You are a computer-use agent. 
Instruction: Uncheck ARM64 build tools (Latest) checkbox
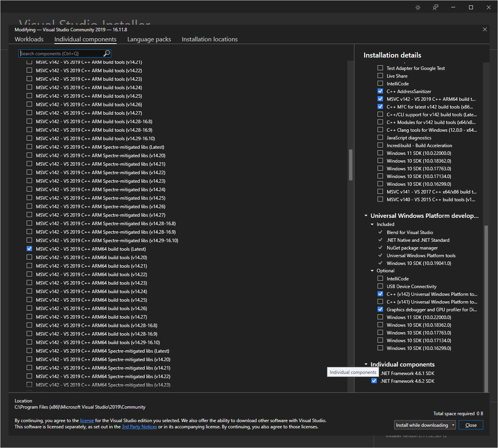[29, 249]
